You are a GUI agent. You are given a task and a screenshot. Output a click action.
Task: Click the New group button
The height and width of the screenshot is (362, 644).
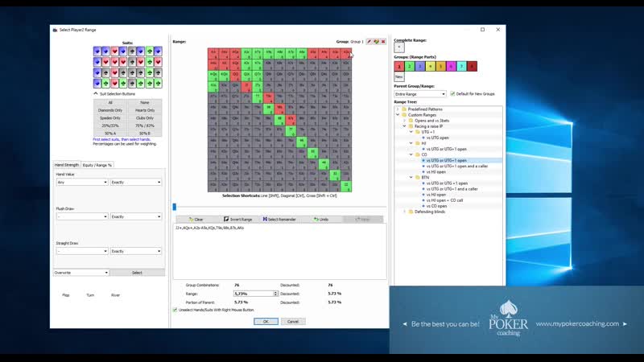tap(398, 77)
